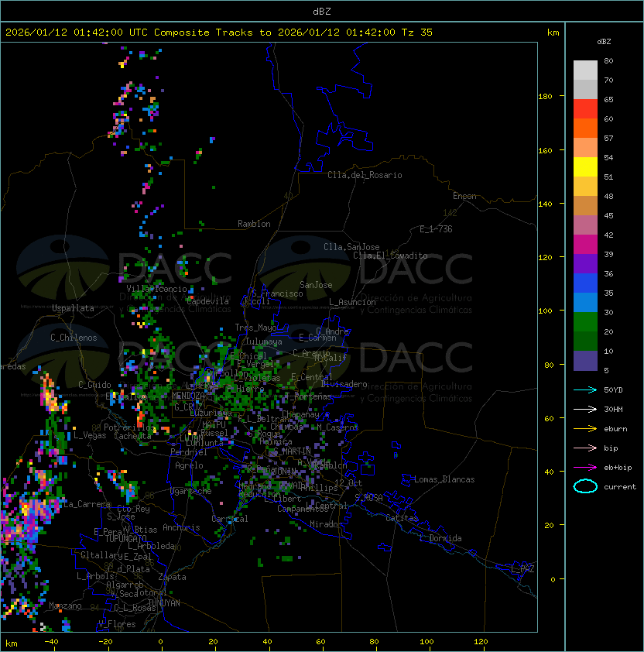Click the pink bip arrow in legend

(585, 448)
